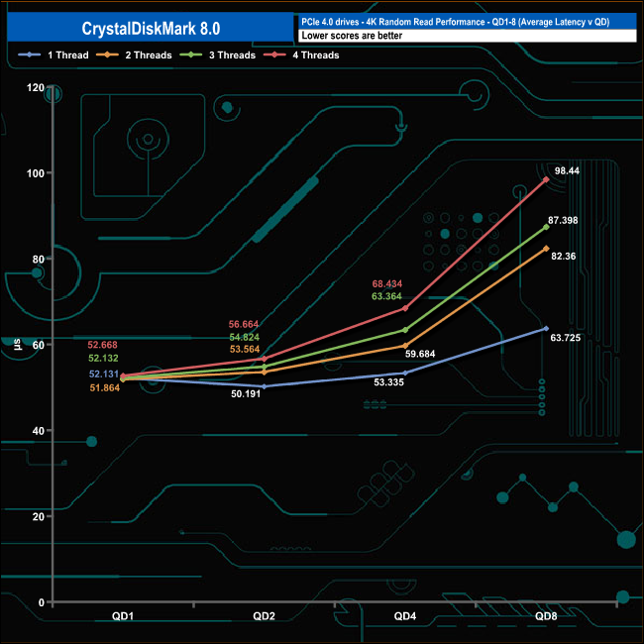Screen dimensions: 644x644
Task: Click the 63.364 data label
Action: 386,296
